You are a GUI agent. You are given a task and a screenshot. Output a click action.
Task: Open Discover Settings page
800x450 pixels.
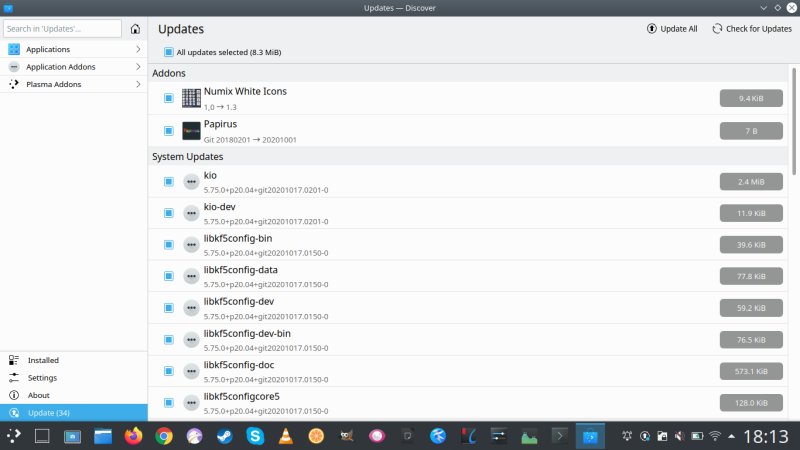(x=73, y=378)
